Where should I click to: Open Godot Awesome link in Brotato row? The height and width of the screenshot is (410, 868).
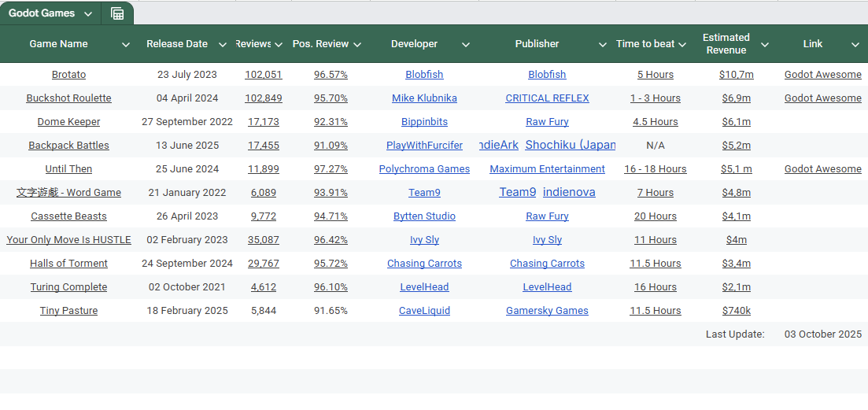click(x=822, y=75)
